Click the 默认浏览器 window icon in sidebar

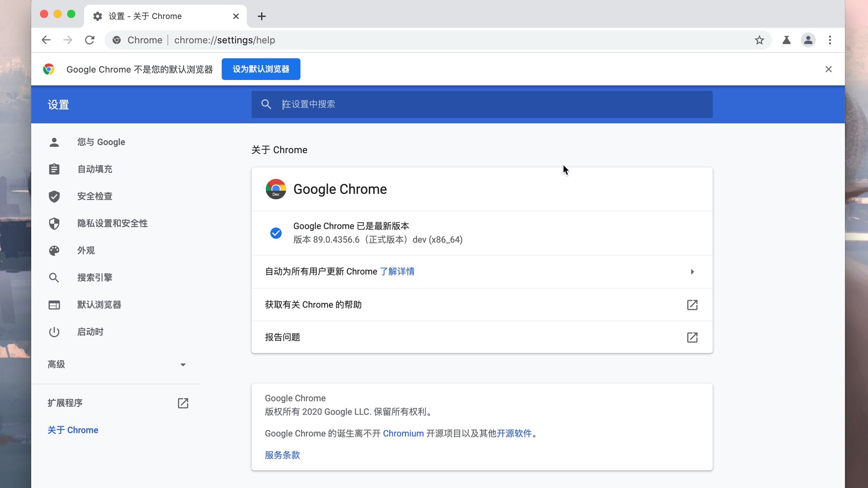[54, 305]
